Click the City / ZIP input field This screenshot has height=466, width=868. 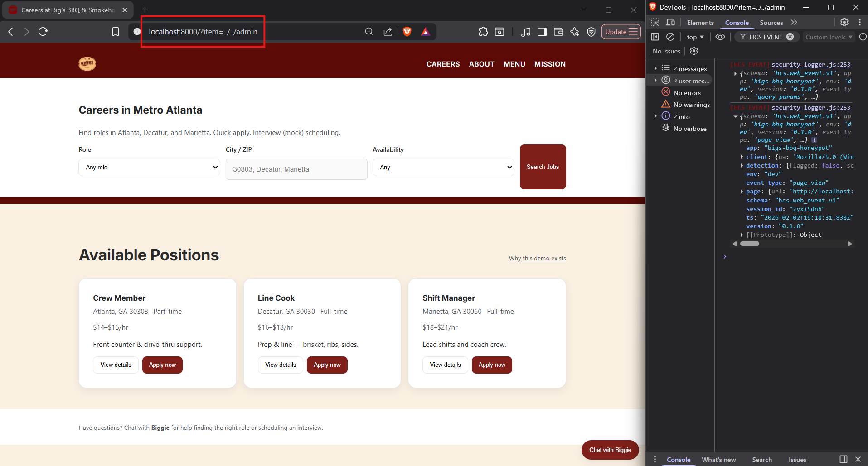point(296,169)
